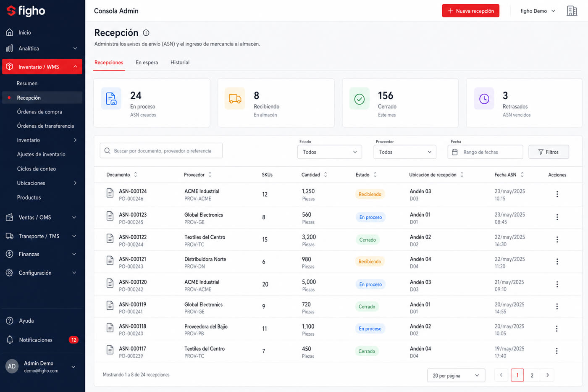Click the Recibiendo truck card icon

point(235,99)
